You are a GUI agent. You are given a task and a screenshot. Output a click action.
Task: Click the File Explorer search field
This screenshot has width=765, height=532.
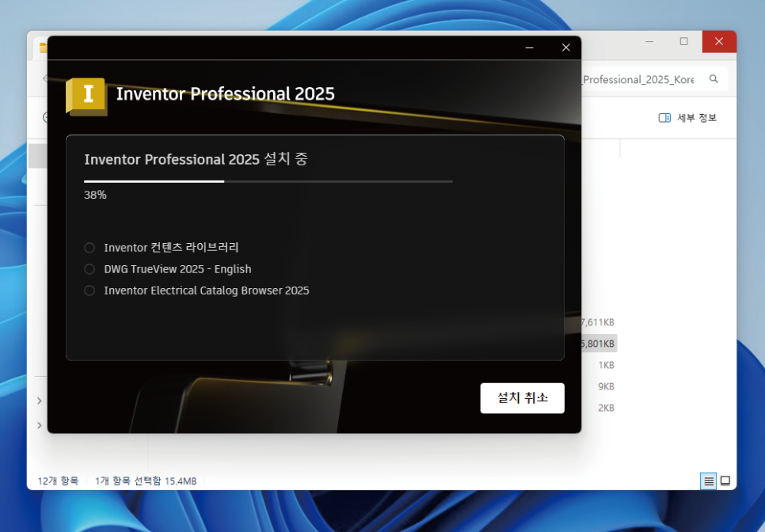654,79
